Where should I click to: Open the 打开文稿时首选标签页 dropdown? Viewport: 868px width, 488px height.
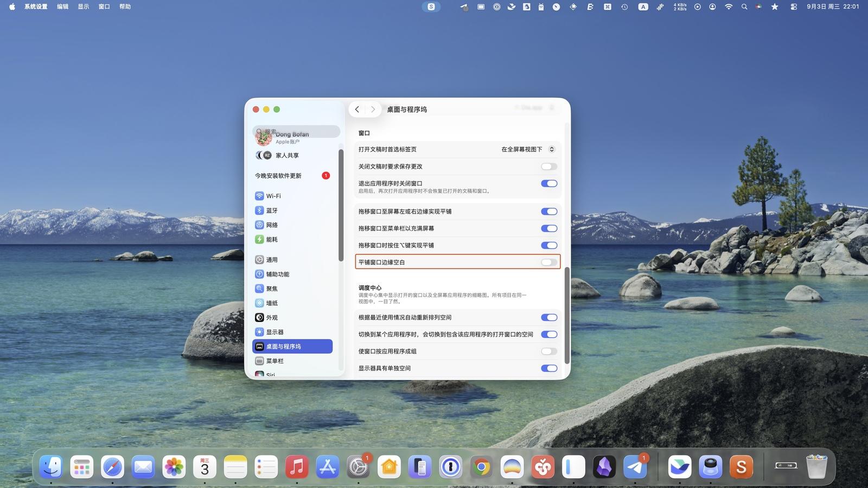pyautogui.click(x=527, y=149)
